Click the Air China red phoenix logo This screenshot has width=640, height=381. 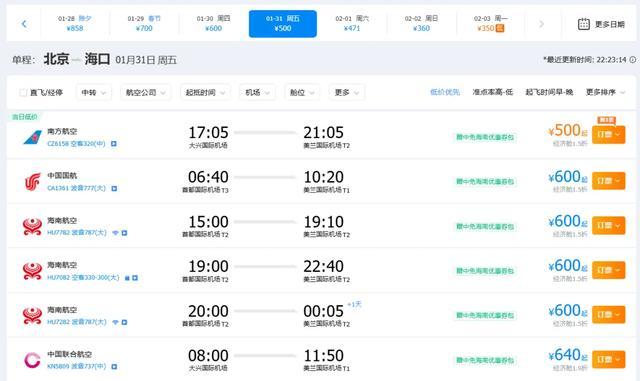[32, 182]
